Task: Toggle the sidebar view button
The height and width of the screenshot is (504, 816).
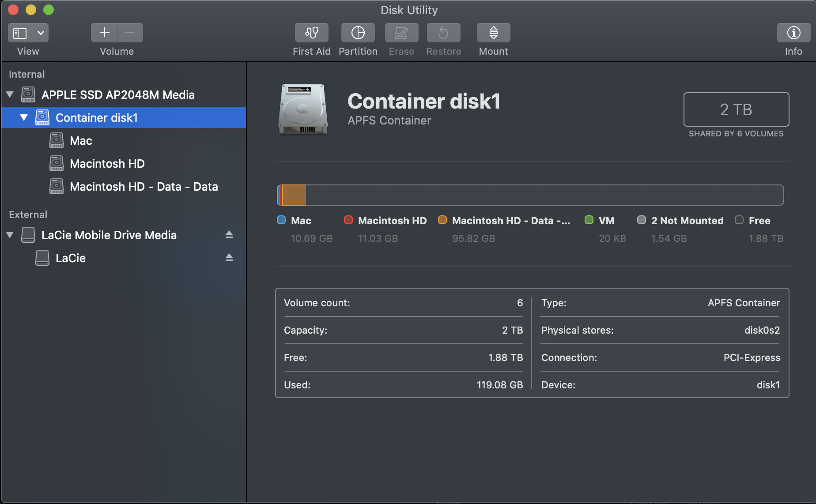Action: (20, 33)
